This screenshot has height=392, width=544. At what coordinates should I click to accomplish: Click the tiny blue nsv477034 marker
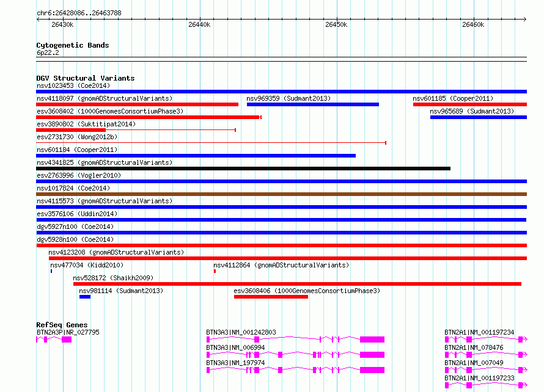tap(51, 271)
